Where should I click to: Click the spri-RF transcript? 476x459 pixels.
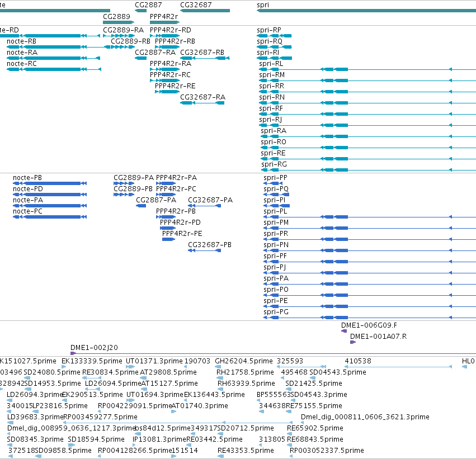coord(367,115)
